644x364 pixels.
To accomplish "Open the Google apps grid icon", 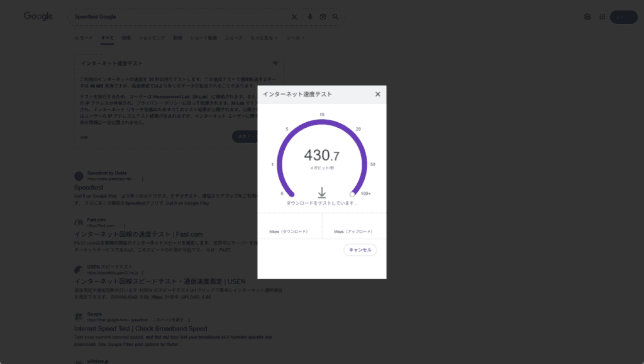I will tap(602, 17).
